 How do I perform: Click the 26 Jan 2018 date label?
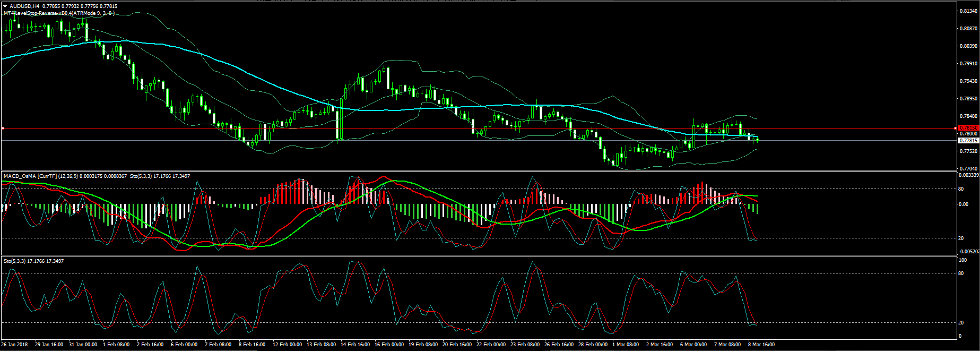click(15, 345)
